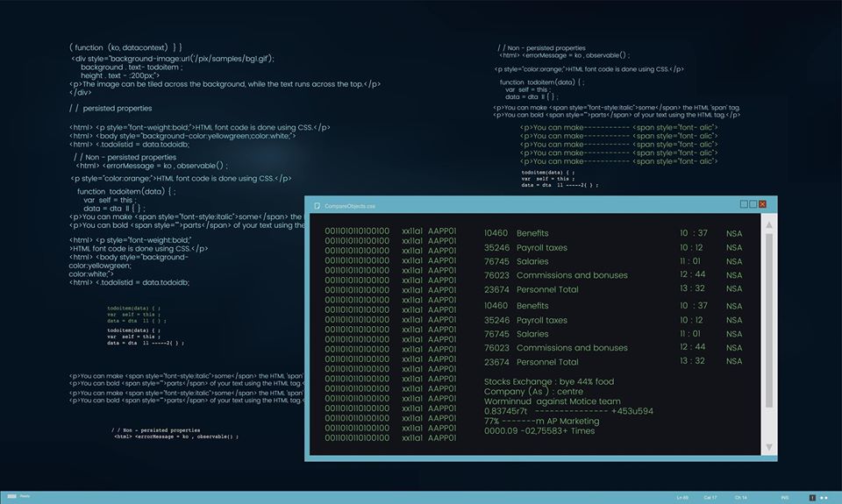Click the 'Worminnud against Motice team' line

(x=552, y=401)
